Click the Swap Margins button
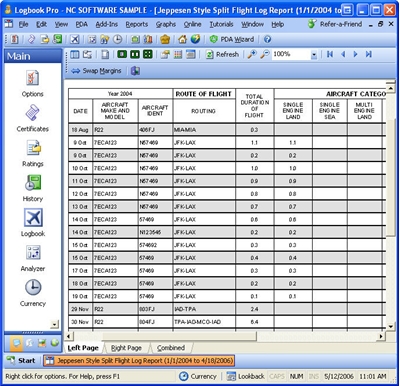The height and width of the screenshot is (386, 400). (96, 71)
